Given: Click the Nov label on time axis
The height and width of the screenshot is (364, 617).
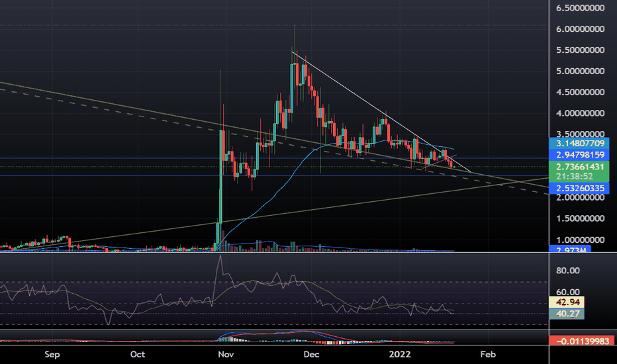Looking at the screenshot, I should pos(226,354).
